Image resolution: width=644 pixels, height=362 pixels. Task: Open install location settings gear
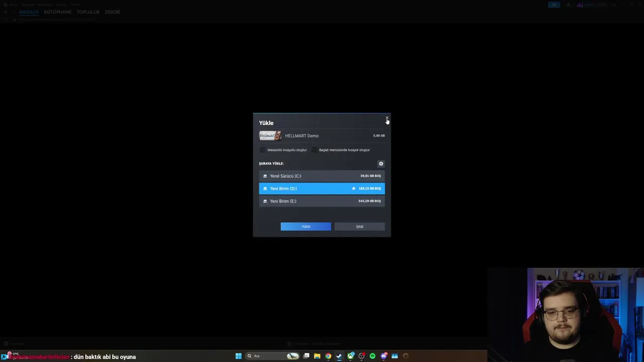tap(381, 163)
